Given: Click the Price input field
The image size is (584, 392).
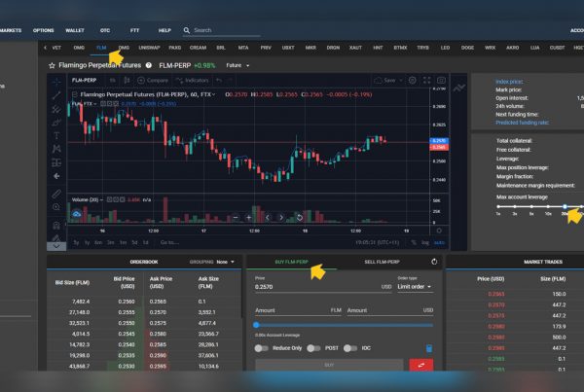Looking at the screenshot, I should click(323, 287).
